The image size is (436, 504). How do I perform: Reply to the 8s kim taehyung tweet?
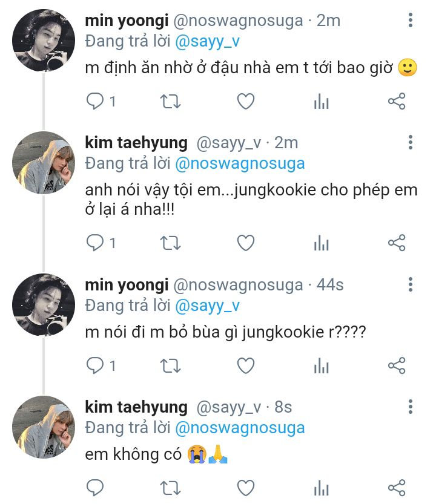click(x=96, y=488)
